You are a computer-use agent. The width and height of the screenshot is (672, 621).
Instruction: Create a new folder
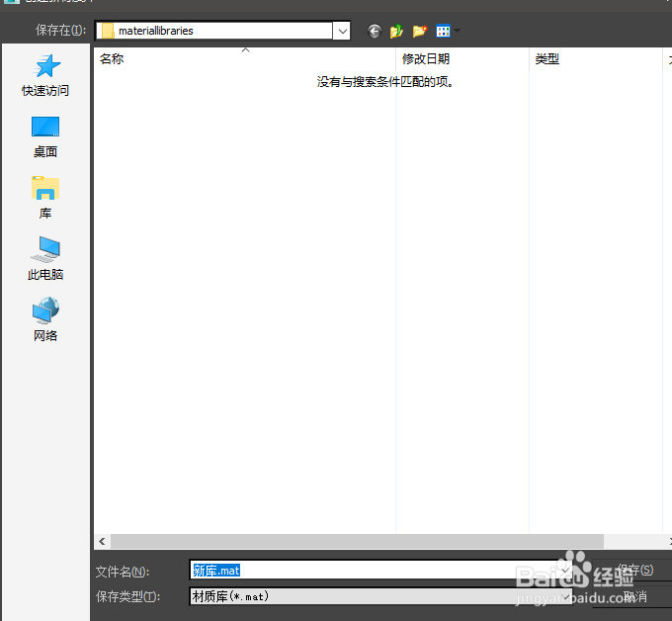coord(420,31)
